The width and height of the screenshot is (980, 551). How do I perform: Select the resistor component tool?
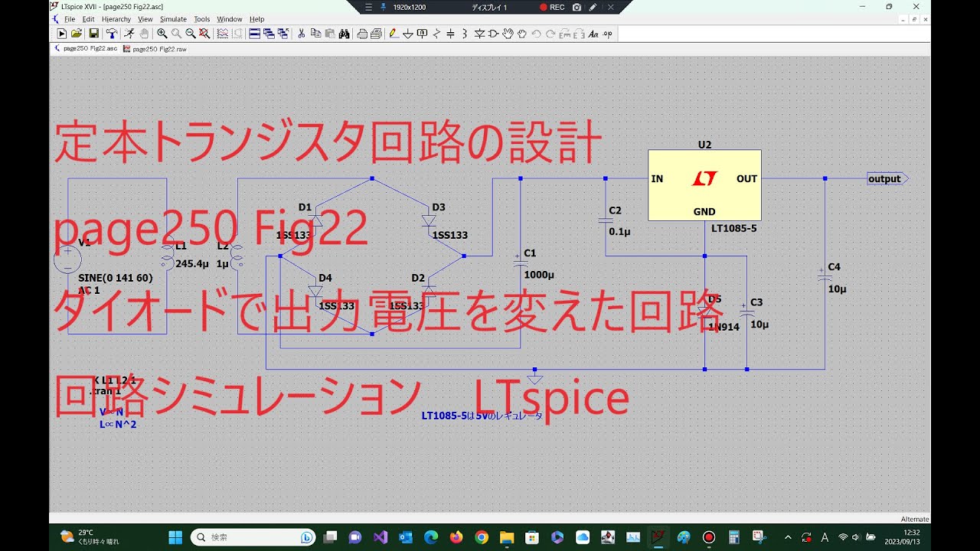436,34
